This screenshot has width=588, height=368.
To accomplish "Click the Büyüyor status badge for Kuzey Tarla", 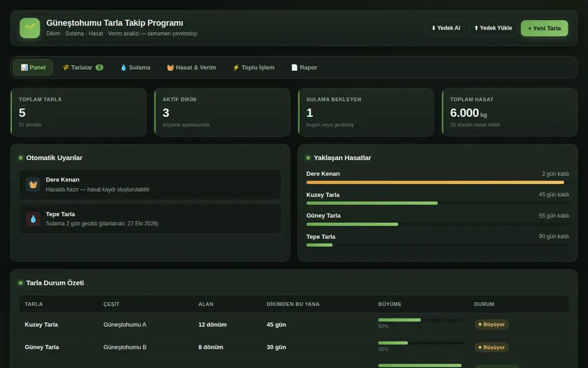I will pyautogui.click(x=491, y=324).
